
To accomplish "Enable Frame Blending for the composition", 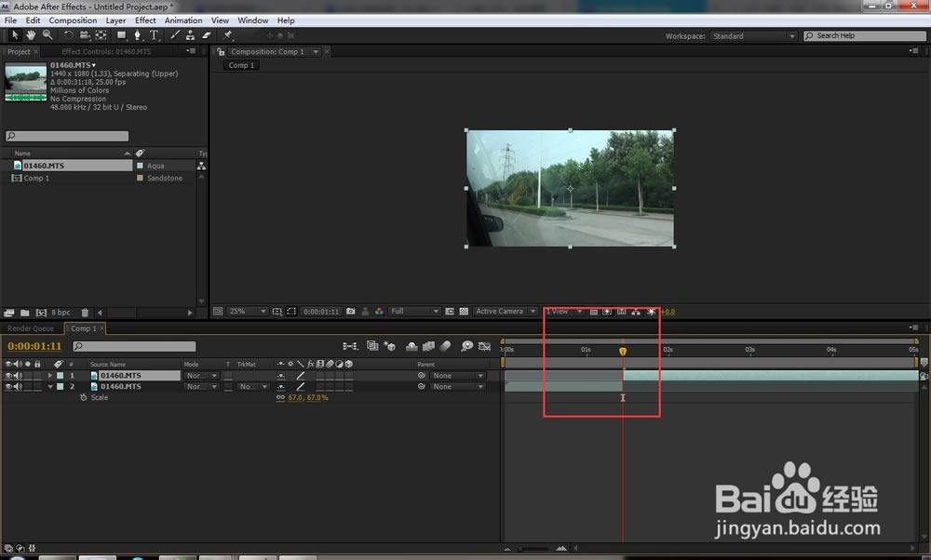I will point(428,345).
